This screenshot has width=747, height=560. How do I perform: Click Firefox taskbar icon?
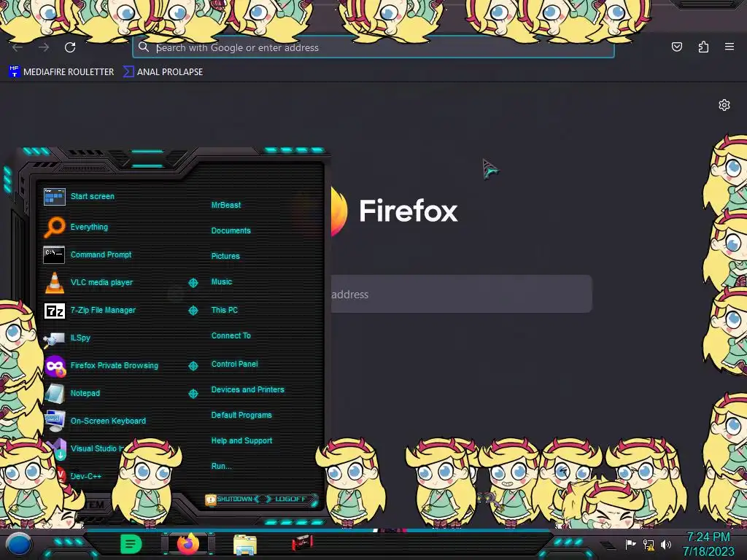(x=187, y=544)
